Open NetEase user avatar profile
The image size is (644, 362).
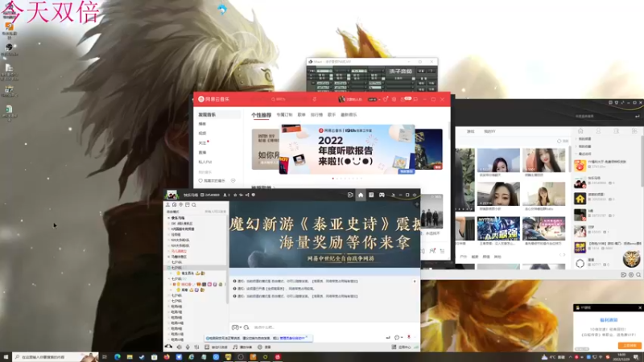(341, 99)
